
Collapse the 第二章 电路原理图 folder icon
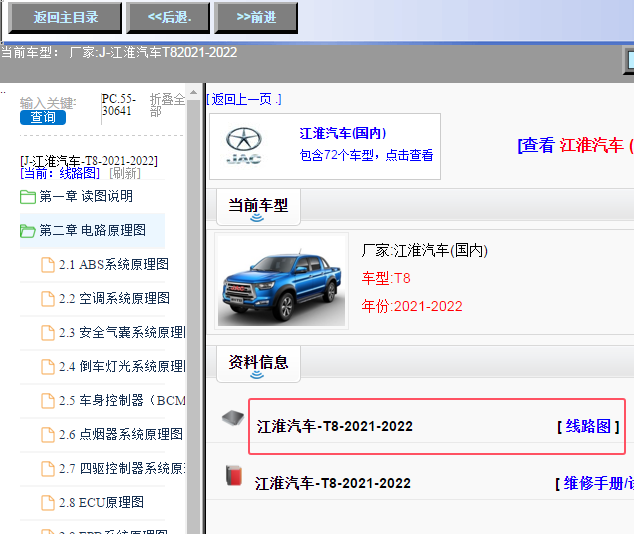pyautogui.click(x=28, y=231)
